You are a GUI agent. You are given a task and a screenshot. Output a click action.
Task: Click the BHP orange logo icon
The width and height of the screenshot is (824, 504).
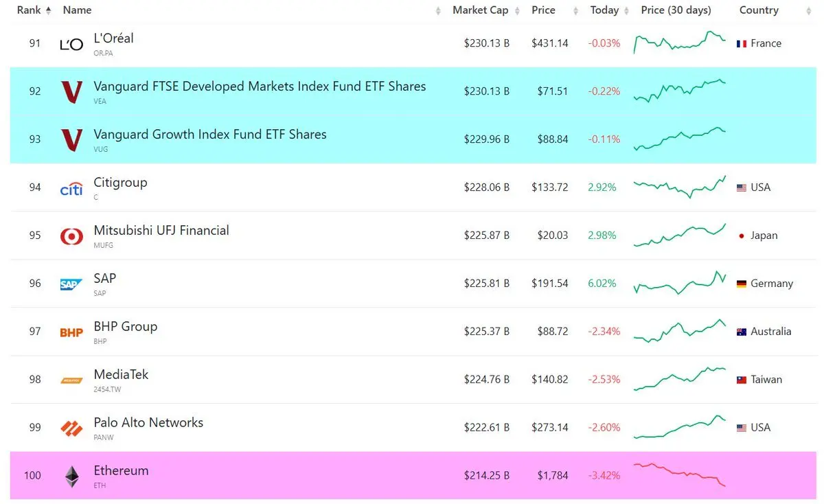[x=71, y=332]
